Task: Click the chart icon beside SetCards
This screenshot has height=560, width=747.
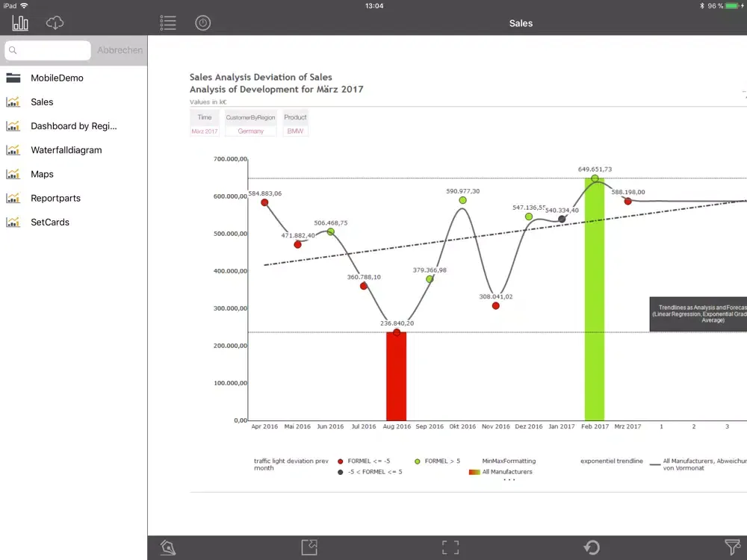Action: point(13,222)
